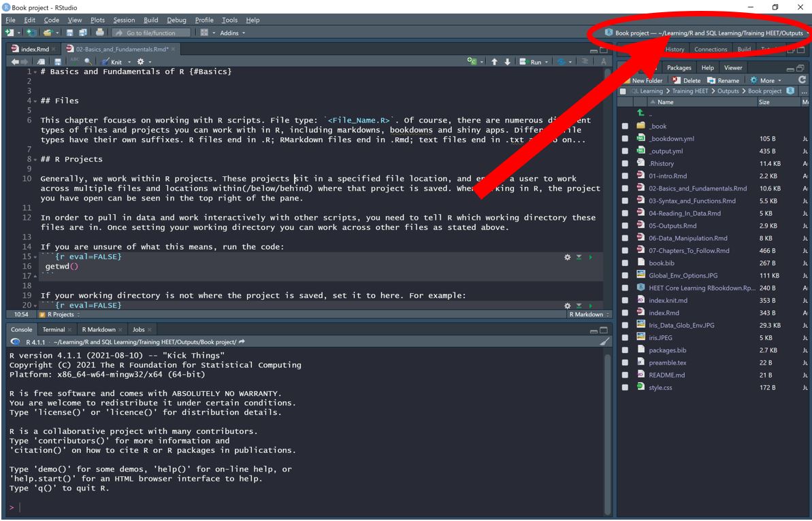
Task: Click the view current directory arrow in the console
Action: click(242, 342)
